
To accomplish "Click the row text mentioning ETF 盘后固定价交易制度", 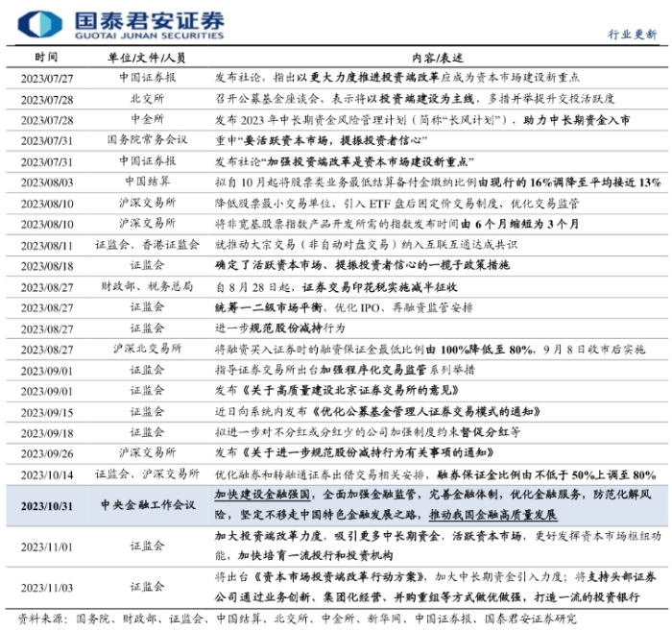I will (x=396, y=203).
